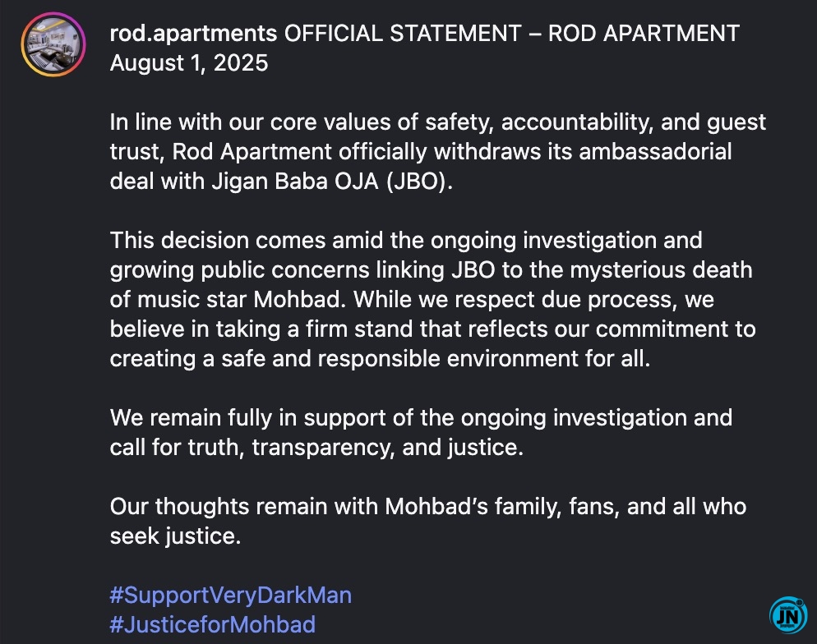Click the Jigan Baba OJA (JBO) name

(332, 182)
